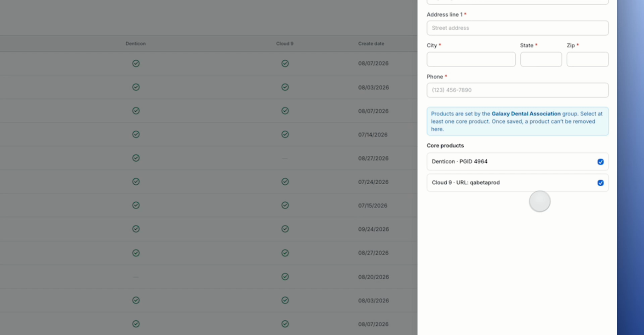Click the Core products section label
This screenshot has width=644, height=335.
[x=445, y=146]
